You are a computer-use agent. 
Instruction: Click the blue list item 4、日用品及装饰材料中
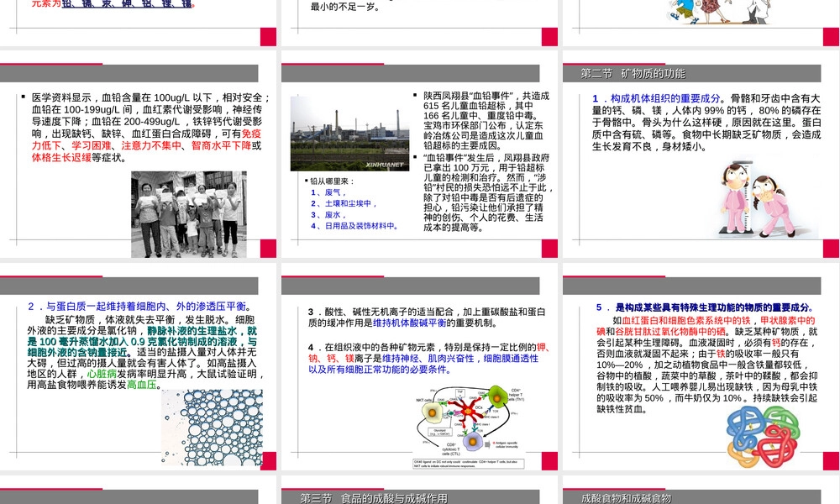click(354, 226)
